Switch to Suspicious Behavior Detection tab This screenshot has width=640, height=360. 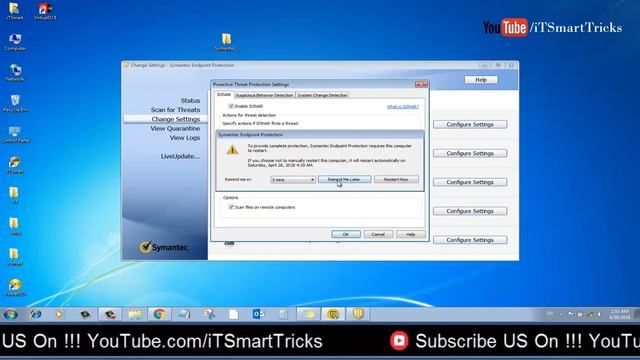pos(264,95)
